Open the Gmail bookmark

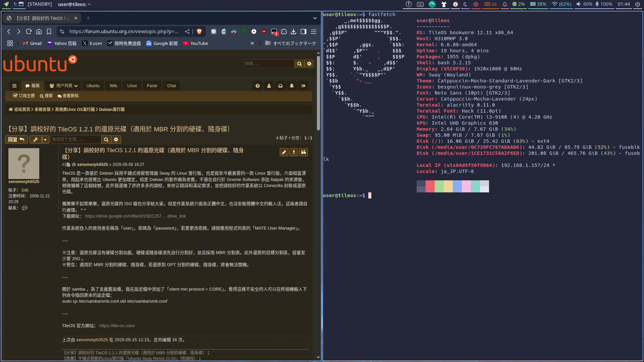(x=32, y=43)
